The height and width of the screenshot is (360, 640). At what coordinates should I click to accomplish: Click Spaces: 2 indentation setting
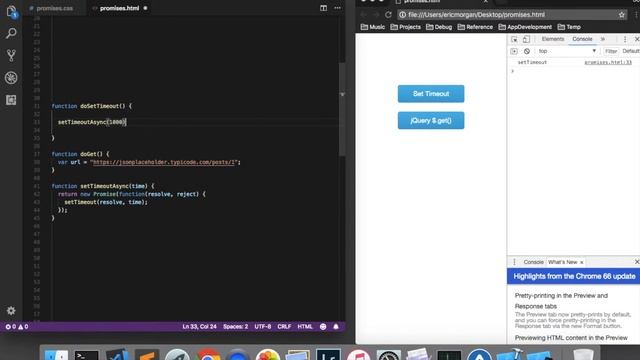(235, 327)
